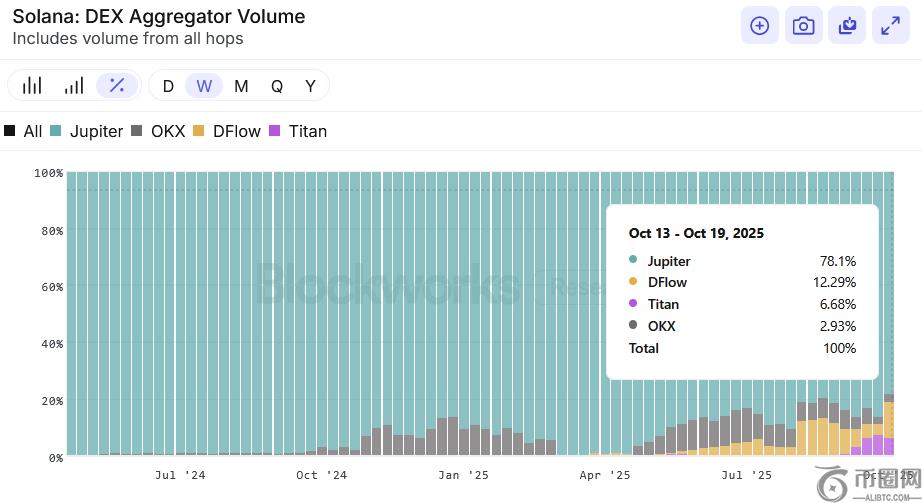922x503 pixels.
Task: Click the gray OKX bar near Jan '25
Action: point(453,437)
